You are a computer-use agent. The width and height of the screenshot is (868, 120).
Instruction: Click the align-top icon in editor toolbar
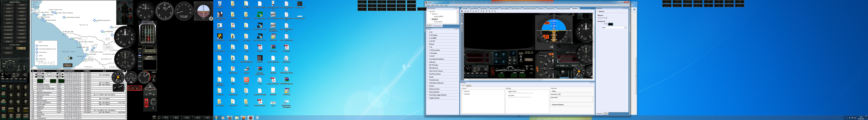tap(471, 11)
